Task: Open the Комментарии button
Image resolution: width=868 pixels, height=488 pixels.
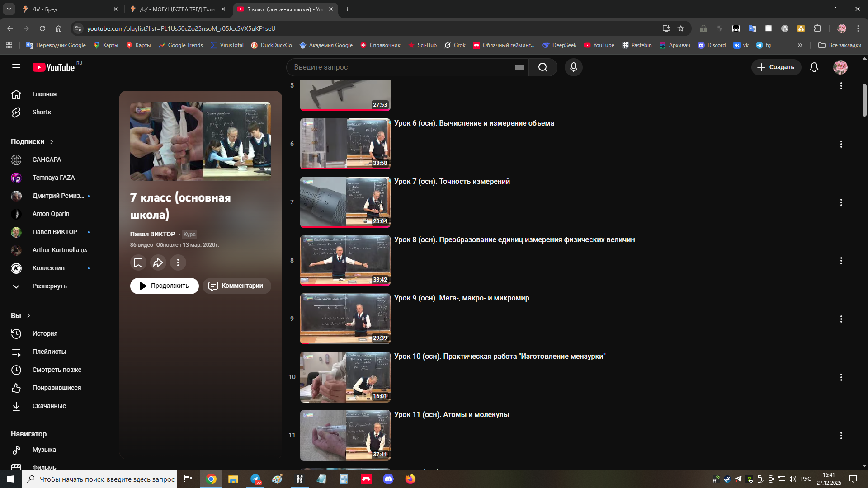Action: pyautogui.click(x=236, y=286)
